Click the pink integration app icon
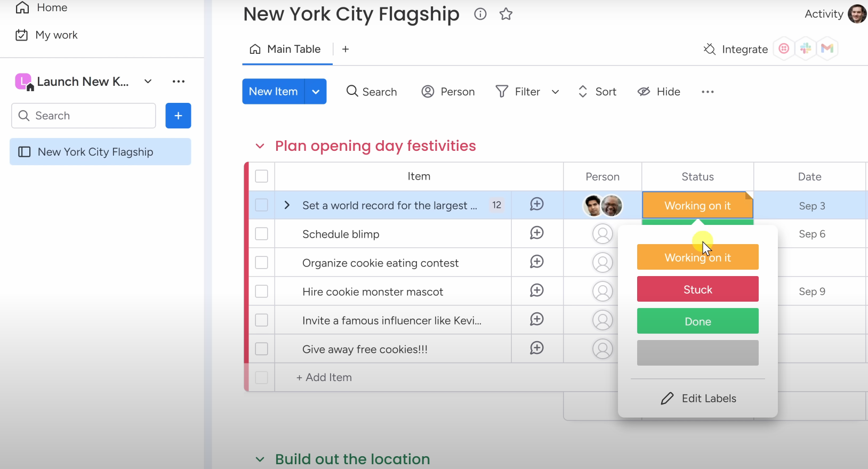This screenshot has width=868, height=469. (784, 48)
